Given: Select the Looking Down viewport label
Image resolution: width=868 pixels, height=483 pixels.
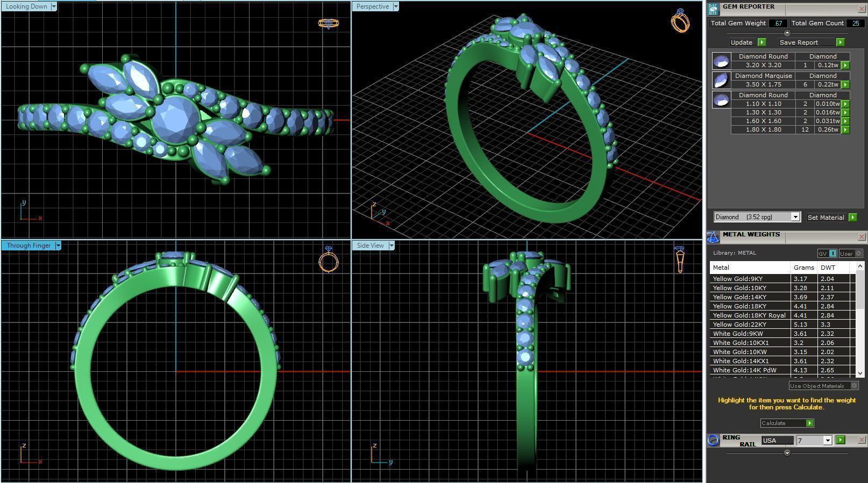Looking at the screenshot, I should (26, 6).
